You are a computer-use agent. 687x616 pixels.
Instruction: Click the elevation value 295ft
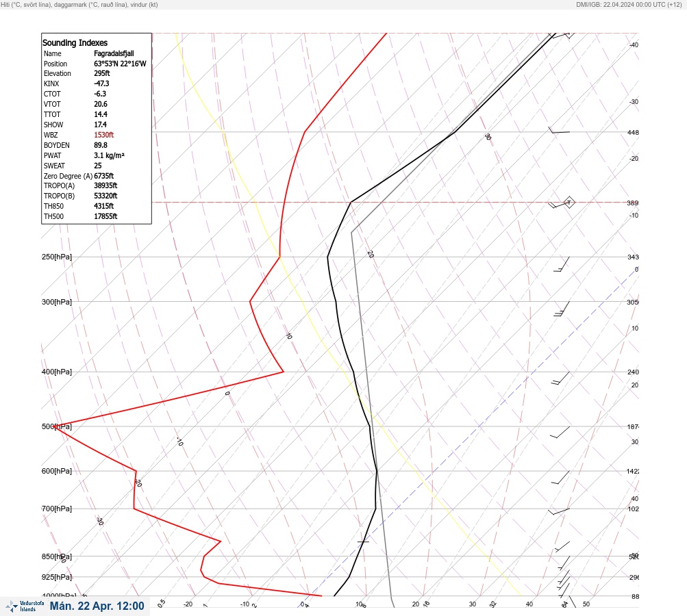tap(102, 73)
